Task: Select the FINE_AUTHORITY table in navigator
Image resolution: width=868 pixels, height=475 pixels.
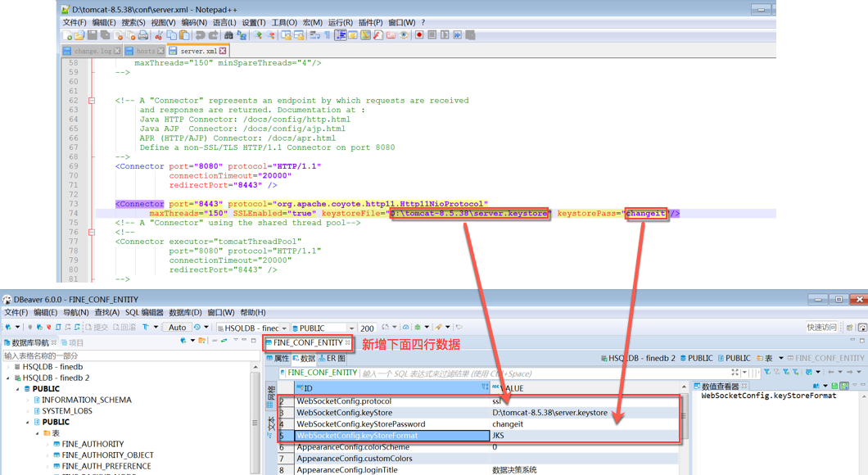Action: pos(93,444)
